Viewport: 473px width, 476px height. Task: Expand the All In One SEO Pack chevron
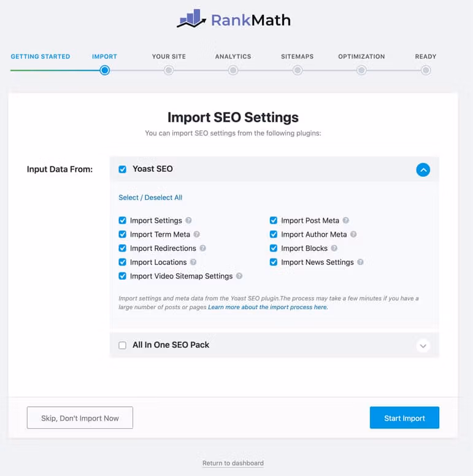(423, 346)
